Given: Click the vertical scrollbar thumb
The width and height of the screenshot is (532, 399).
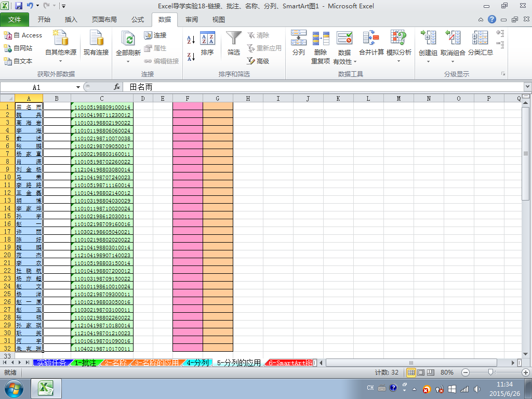Looking at the screenshot, I should pos(526,153).
